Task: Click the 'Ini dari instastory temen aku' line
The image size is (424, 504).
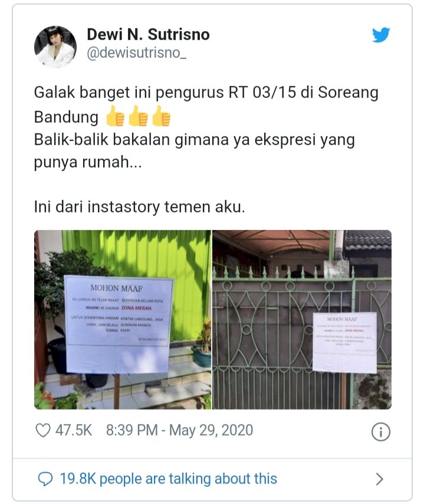Action: (139, 207)
